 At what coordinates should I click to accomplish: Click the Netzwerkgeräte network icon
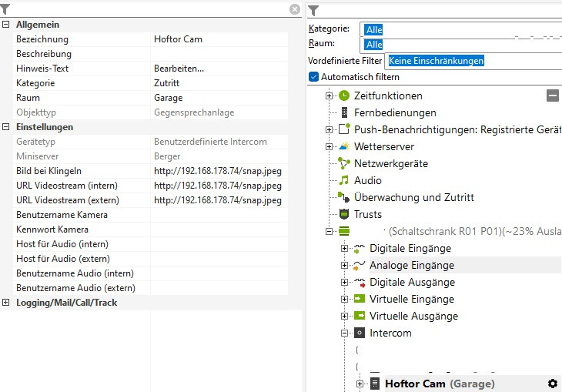(343, 163)
